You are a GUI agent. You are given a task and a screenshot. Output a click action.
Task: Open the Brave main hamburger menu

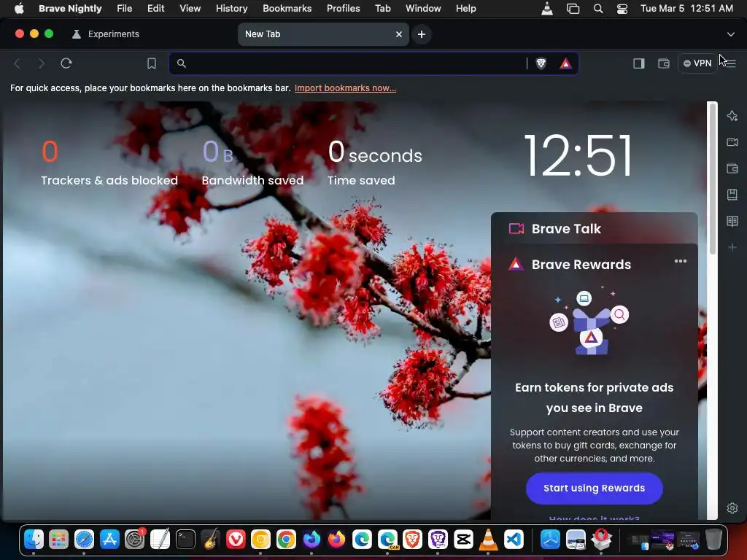point(731,63)
